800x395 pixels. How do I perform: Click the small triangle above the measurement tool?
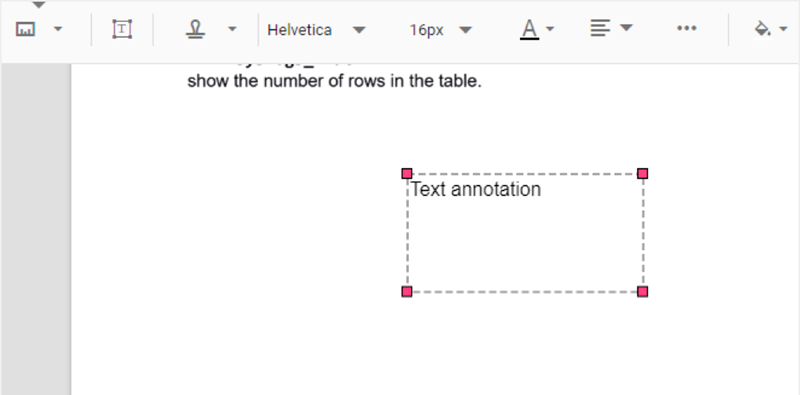click(x=39, y=5)
